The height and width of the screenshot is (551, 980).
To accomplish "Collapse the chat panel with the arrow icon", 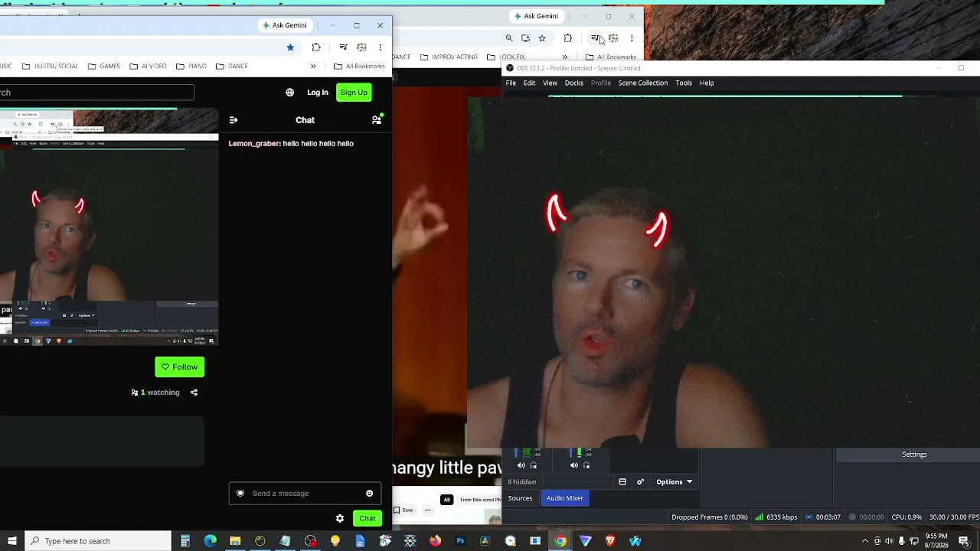I will 234,120.
